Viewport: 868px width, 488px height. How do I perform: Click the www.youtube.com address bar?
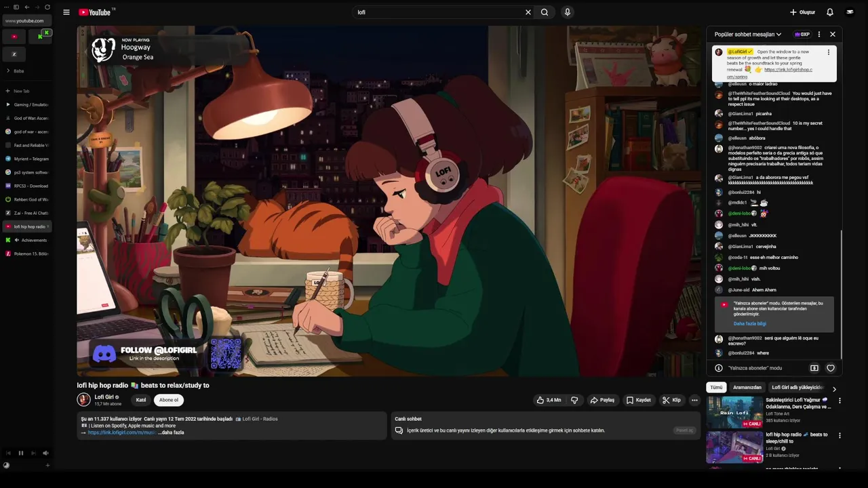pyautogui.click(x=27, y=21)
